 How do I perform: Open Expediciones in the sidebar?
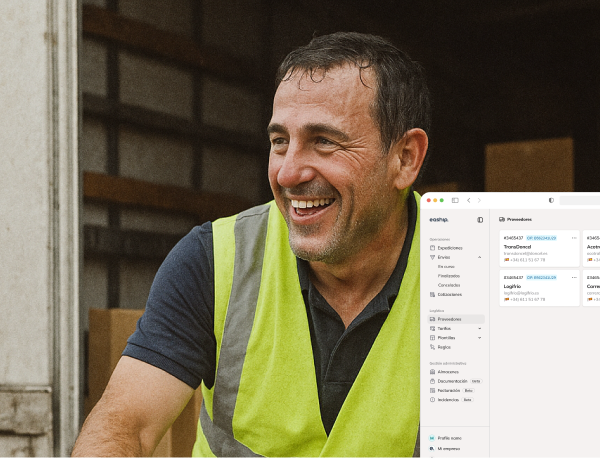coord(450,248)
